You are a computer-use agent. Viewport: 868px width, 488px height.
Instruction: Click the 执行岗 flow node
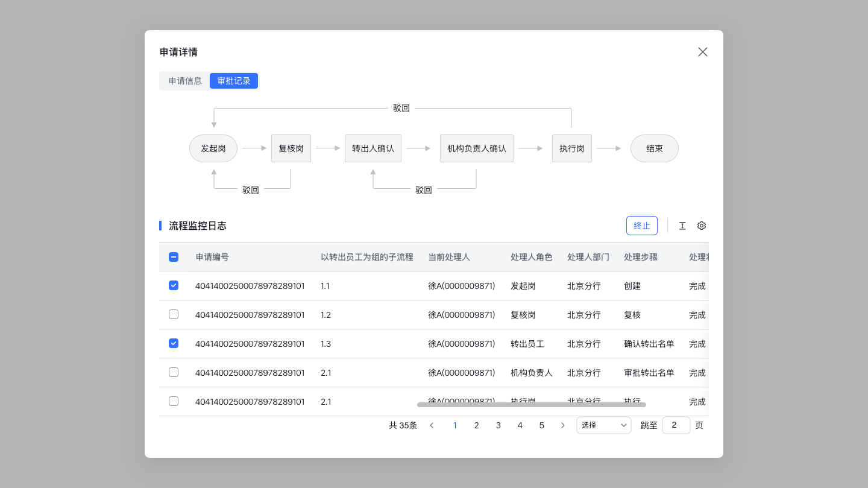pyautogui.click(x=572, y=148)
